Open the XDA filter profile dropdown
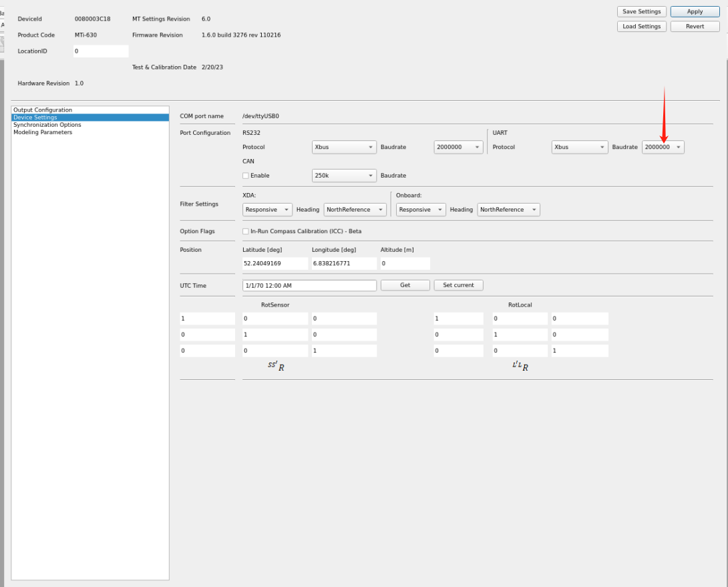Image resolution: width=728 pixels, height=587 pixels. point(267,210)
